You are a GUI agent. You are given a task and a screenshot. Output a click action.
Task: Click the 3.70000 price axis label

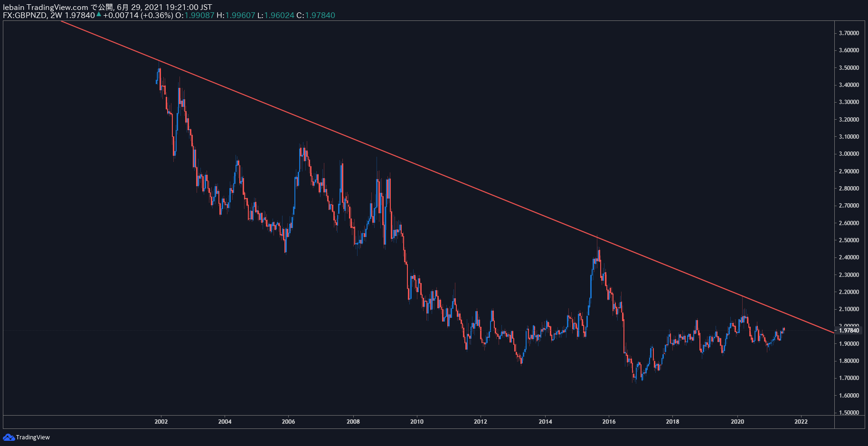(849, 33)
